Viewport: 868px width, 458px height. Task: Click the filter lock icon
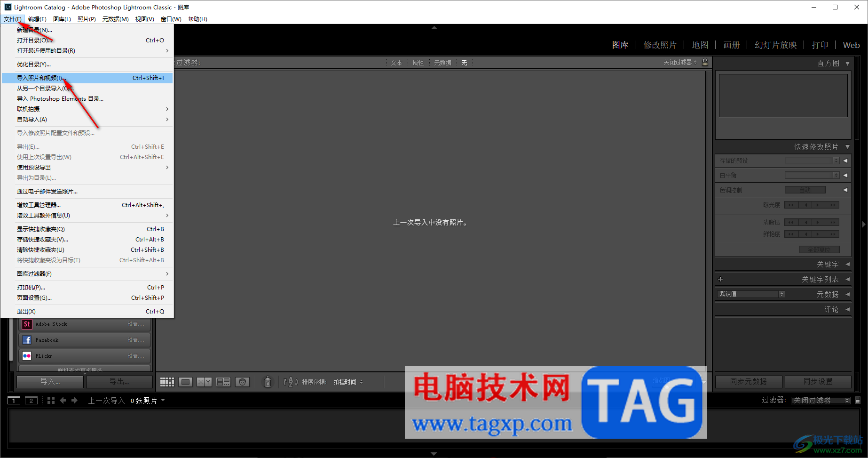[x=705, y=62]
